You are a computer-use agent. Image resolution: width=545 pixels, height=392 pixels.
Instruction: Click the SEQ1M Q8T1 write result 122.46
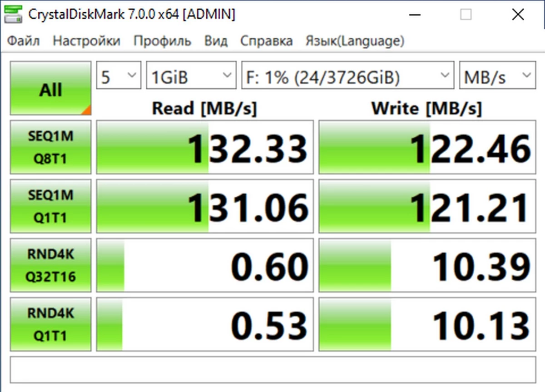(427, 147)
